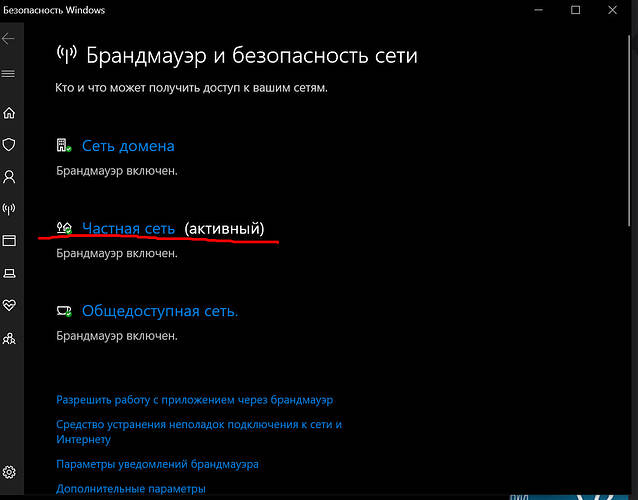Click Разрешить работу с приложением через брандмауэр
638x500 pixels.
tap(194, 400)
